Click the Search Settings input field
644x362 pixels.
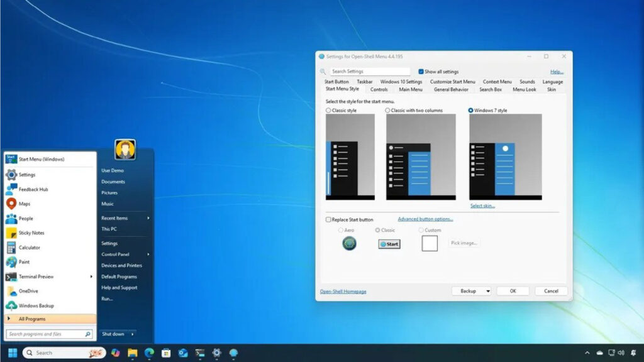click(370, 72)
